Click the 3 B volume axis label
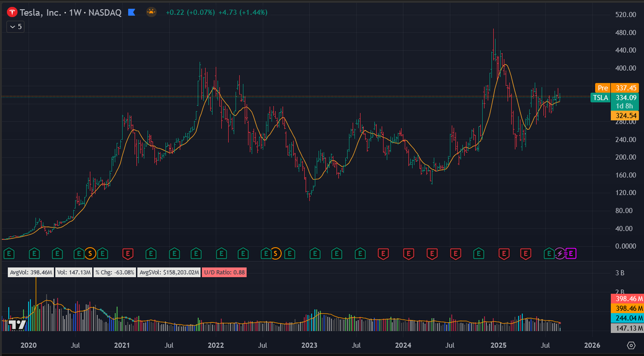The image size is (644, 356). click(x=619, y=273)
